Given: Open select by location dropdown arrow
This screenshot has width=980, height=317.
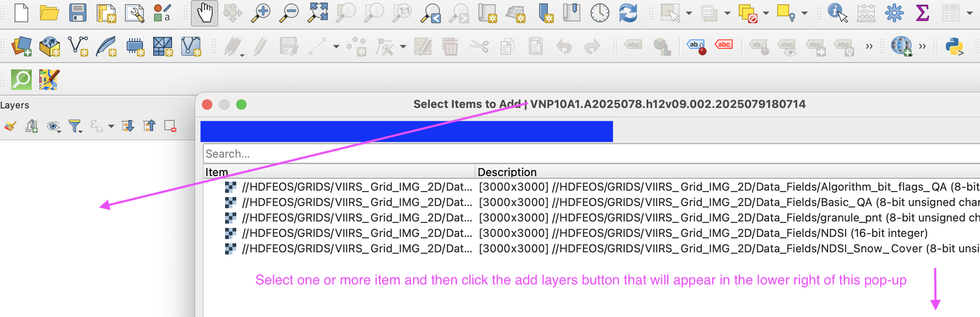Looking at the screenshot, I should tap(805, 13).
